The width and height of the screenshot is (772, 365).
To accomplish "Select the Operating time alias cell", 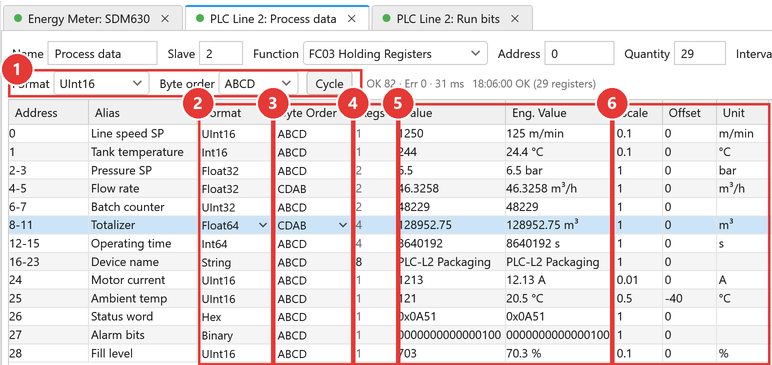I will point(143,244).
